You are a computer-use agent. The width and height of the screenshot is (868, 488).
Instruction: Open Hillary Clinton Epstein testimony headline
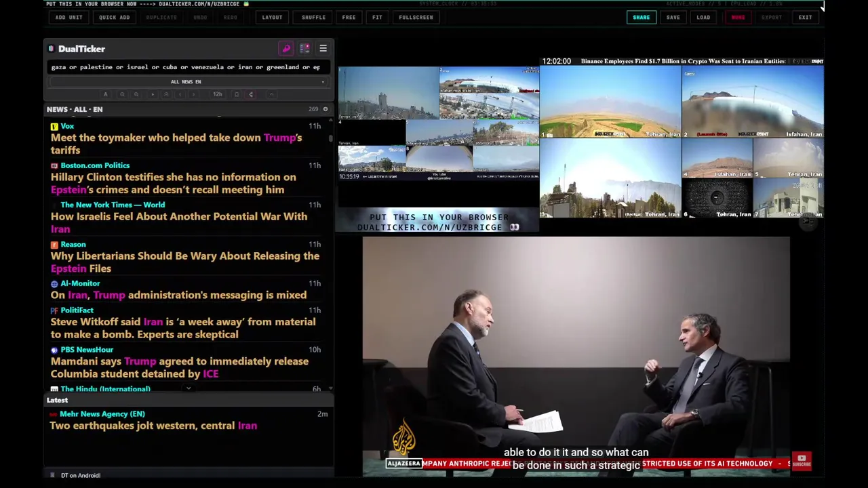tap(173, 183)
